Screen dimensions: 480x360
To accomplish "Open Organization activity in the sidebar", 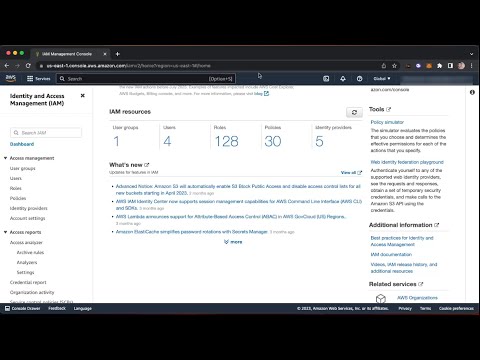I will (32, 292).
